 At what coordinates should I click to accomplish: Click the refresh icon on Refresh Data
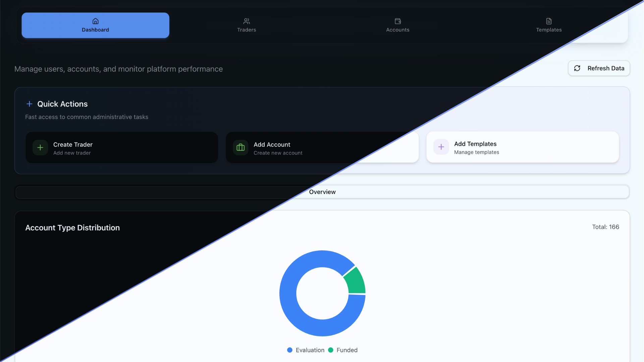(577, 68)
